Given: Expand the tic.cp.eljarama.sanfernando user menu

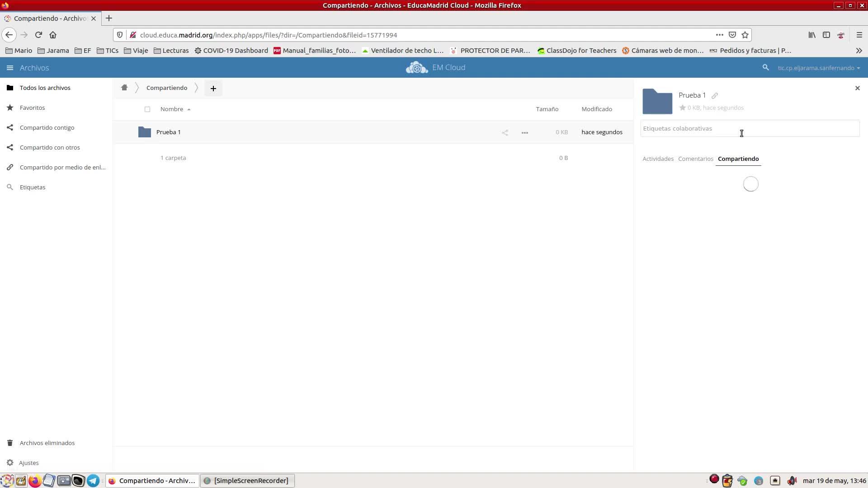Looking at the screenshot, I should pyautogui.click(x=818, y=68).
